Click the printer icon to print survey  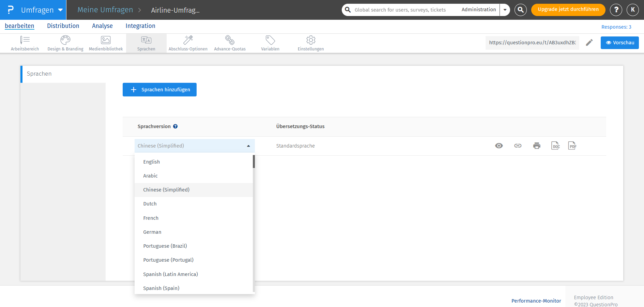click(x=537, y=146)
